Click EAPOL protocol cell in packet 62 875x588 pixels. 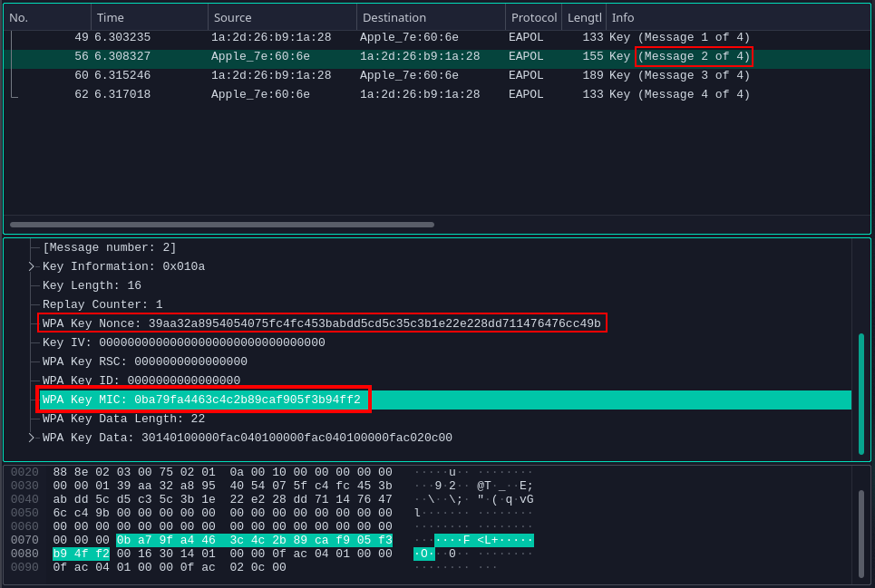pos(526,94)
